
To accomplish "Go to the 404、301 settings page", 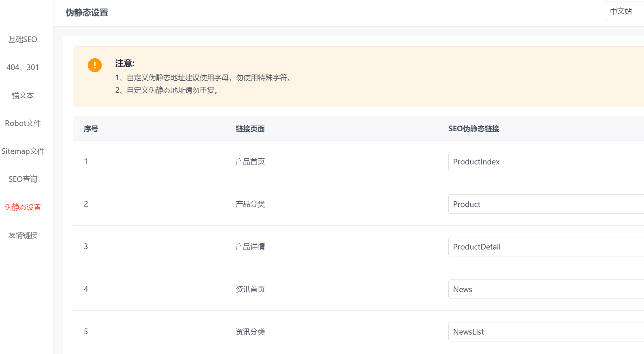I will [23, 67].
